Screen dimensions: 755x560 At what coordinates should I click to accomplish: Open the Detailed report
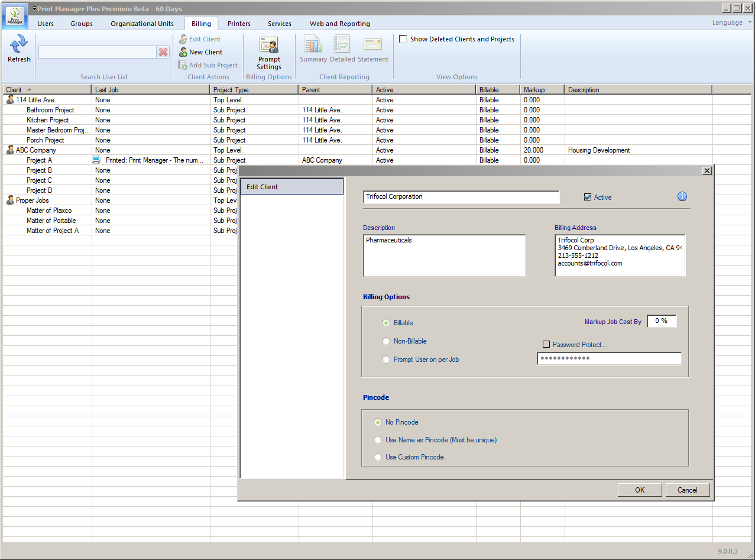342,48
